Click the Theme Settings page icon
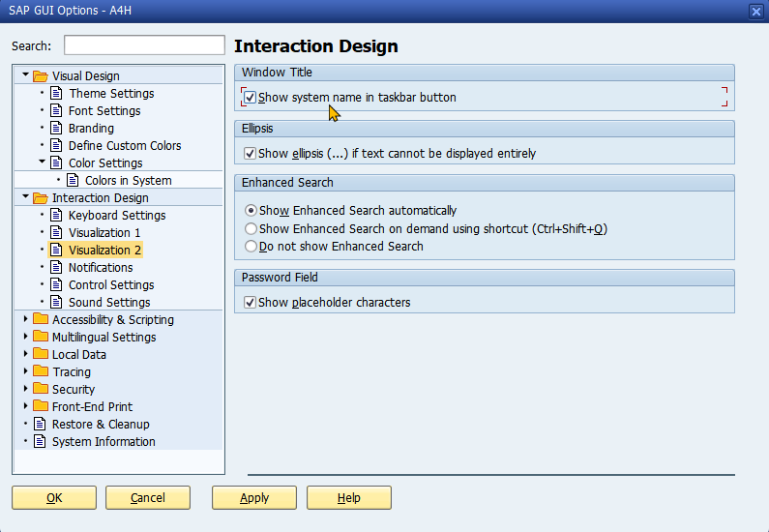769x532 pixels. click(x=56, y=93)
